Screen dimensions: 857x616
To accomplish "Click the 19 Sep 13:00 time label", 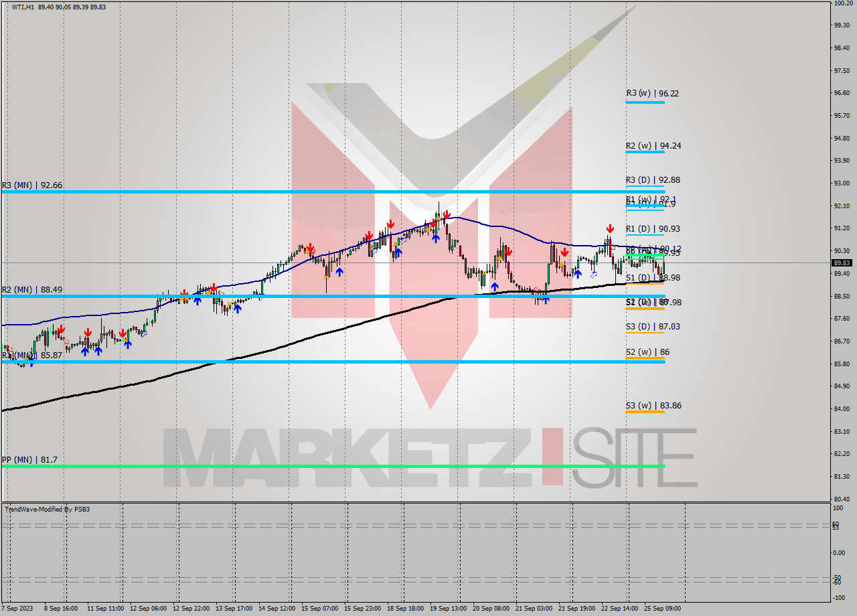I will [448, 609].
